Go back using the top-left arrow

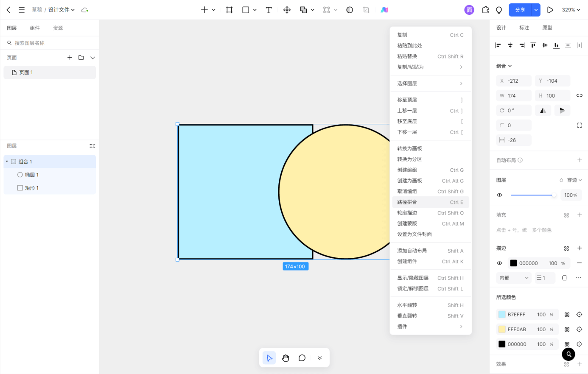point(8,10)
